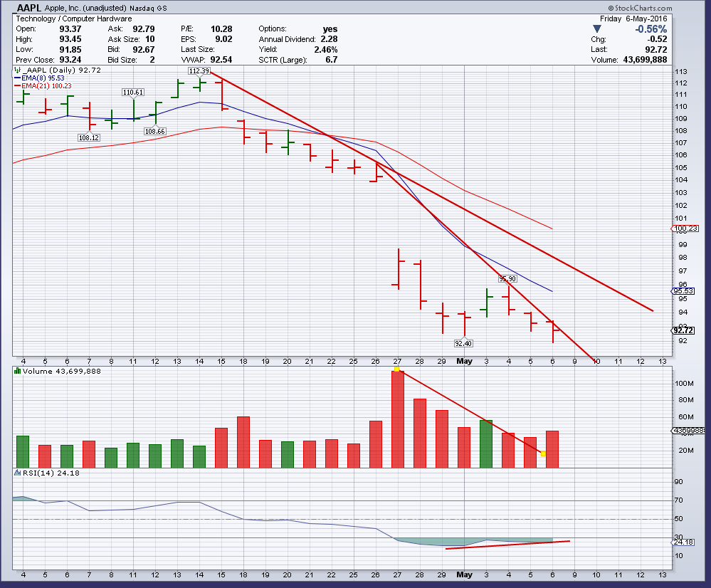711x588 pixels.
Task: Click the -0.56% percent change
Action: (651, 29)
